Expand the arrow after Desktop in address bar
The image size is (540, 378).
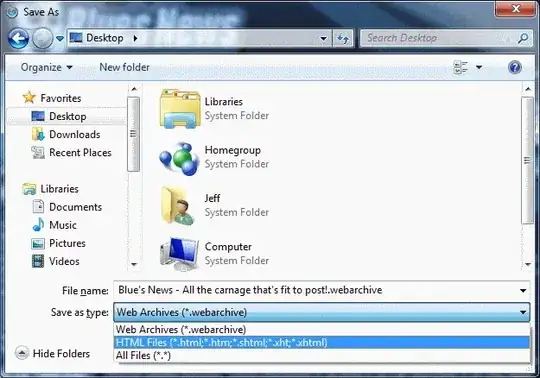point(135,38)
